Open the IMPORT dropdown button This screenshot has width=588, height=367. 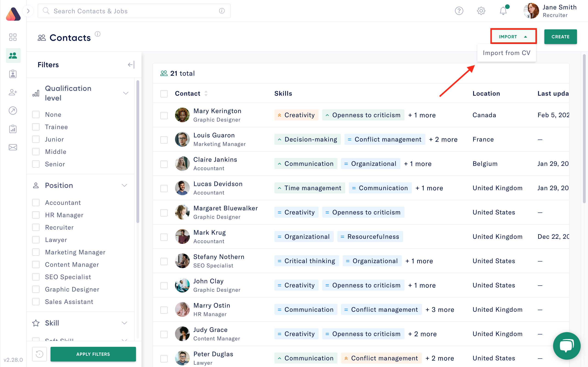pyautogui.click(x=513, y=37)
